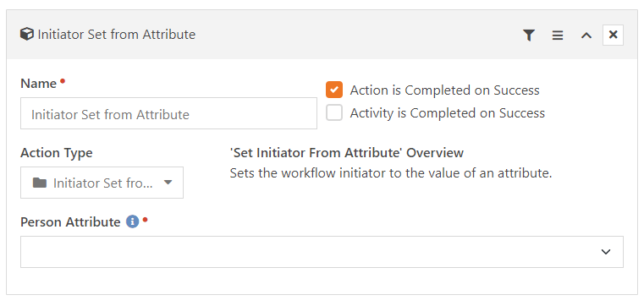The height and width of the screenshot is (306, 644).
Task: Open the Action Type dropdown caret
Action: (x=168, y=183)
